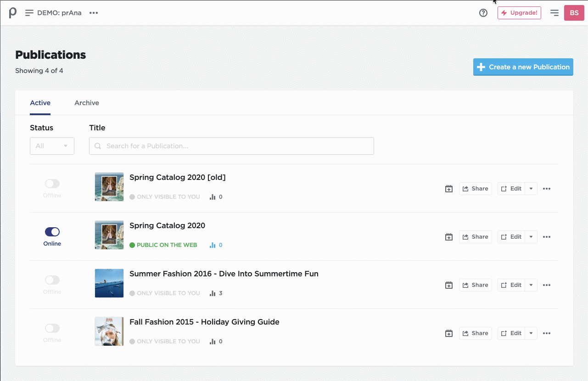This screenshot has width=588, height=381.
Task: Open the hamburger menu beside DEMO: prAna
Action: (29, 13)
